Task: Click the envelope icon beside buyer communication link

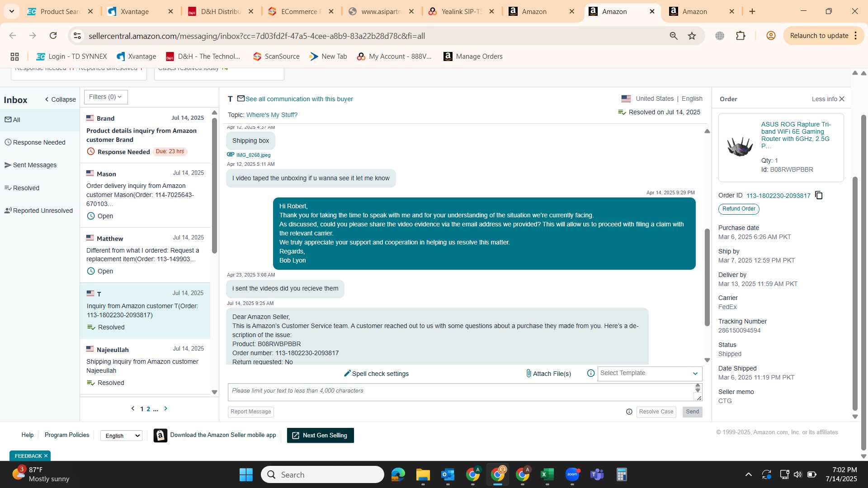Action: (241, 99)
